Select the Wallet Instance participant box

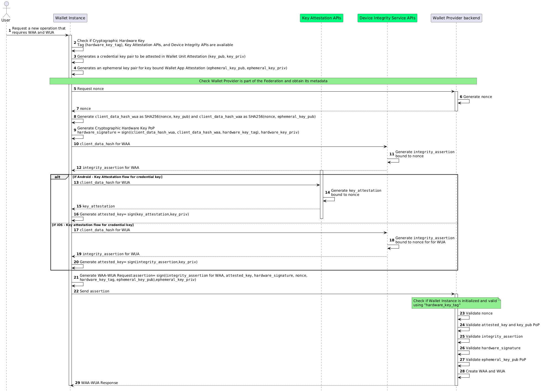70,18
